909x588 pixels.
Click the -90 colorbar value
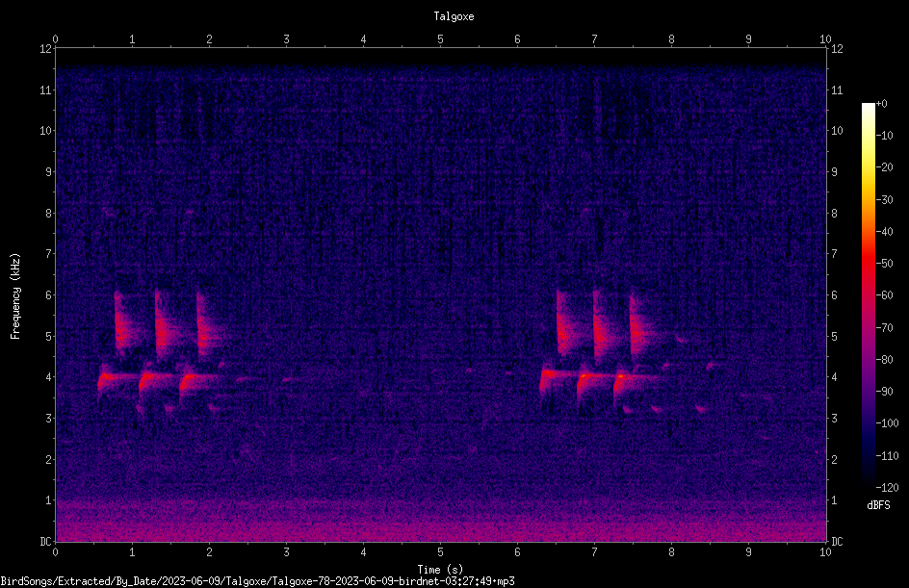click(884, 391)
